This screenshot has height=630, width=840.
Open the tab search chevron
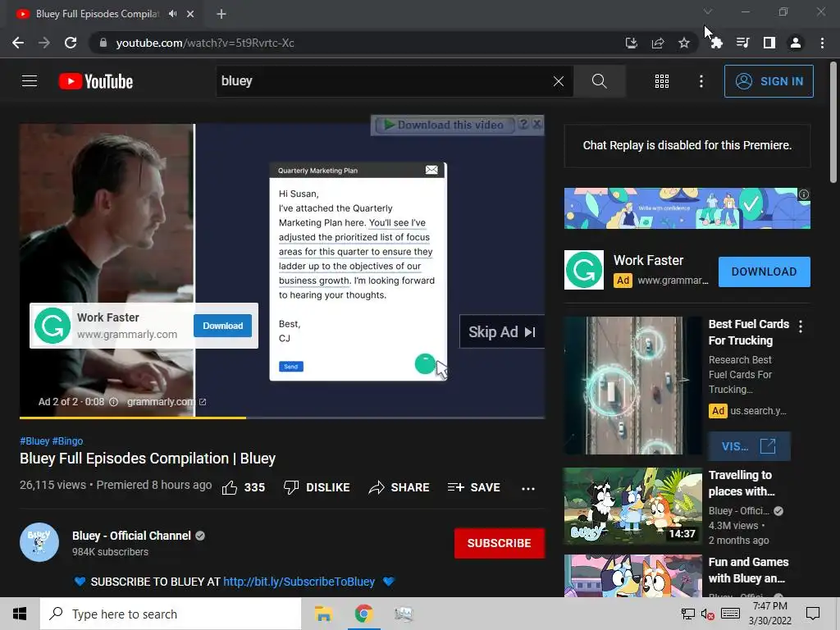tap(707, 11)
